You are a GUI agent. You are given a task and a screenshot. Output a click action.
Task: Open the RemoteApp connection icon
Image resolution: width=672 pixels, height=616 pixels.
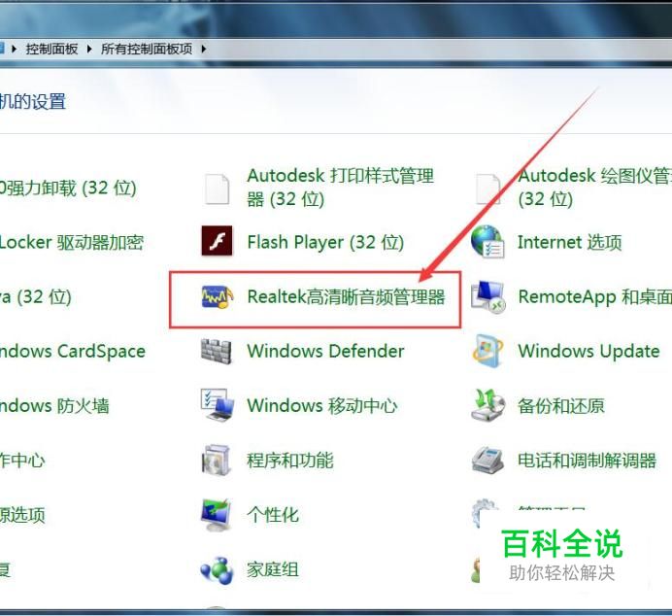(x=487, y=296)
